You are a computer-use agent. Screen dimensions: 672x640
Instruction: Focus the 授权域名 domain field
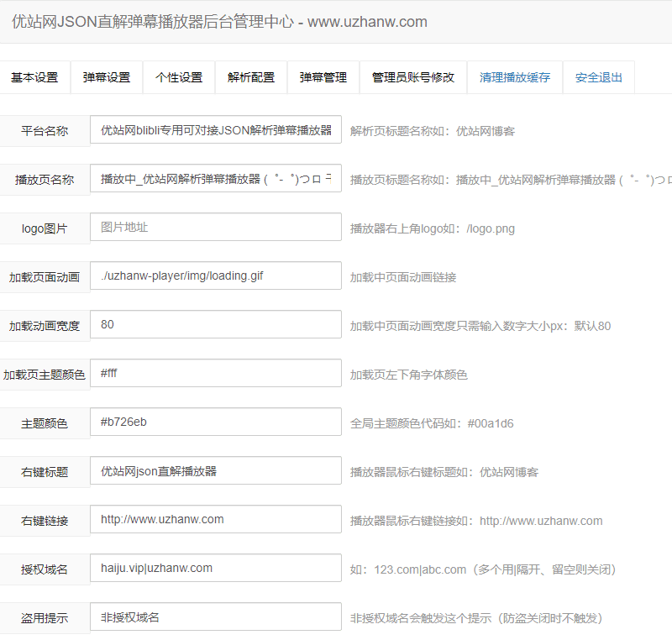(x=216, y=568)
